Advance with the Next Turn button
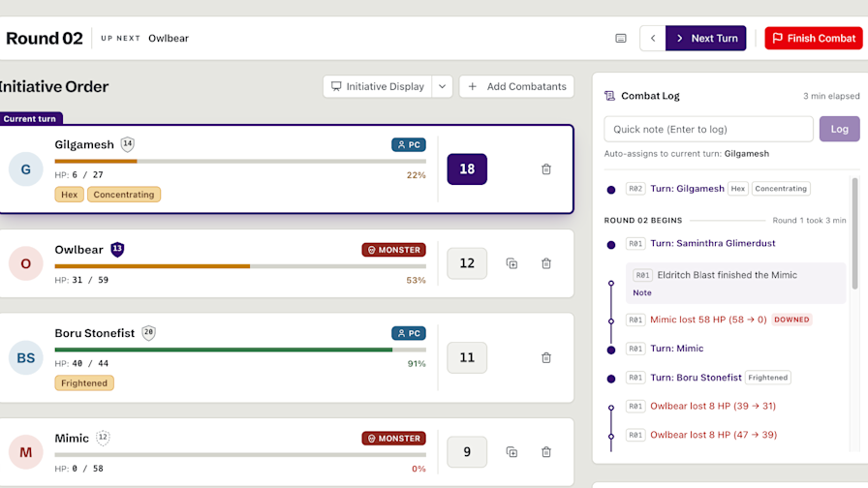The width and height of the screenshot is (868, 488). click(706, 38)
